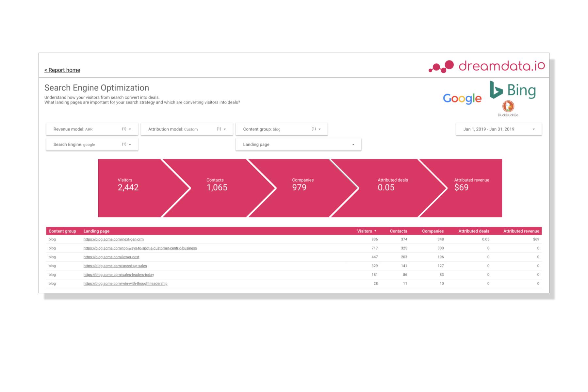Expand the Landing page filter dropdown

point(299,144)
